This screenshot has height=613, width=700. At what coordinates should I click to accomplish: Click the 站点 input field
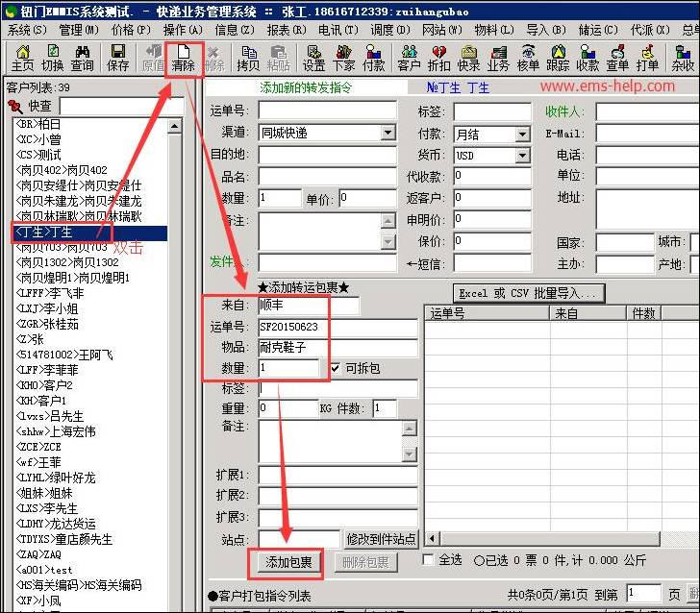coord(299,539)
